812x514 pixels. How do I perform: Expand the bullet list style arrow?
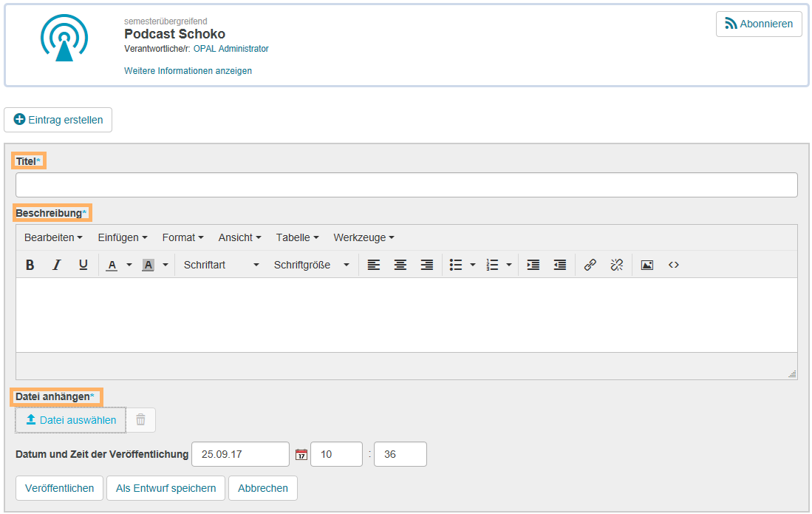(473, 265)
